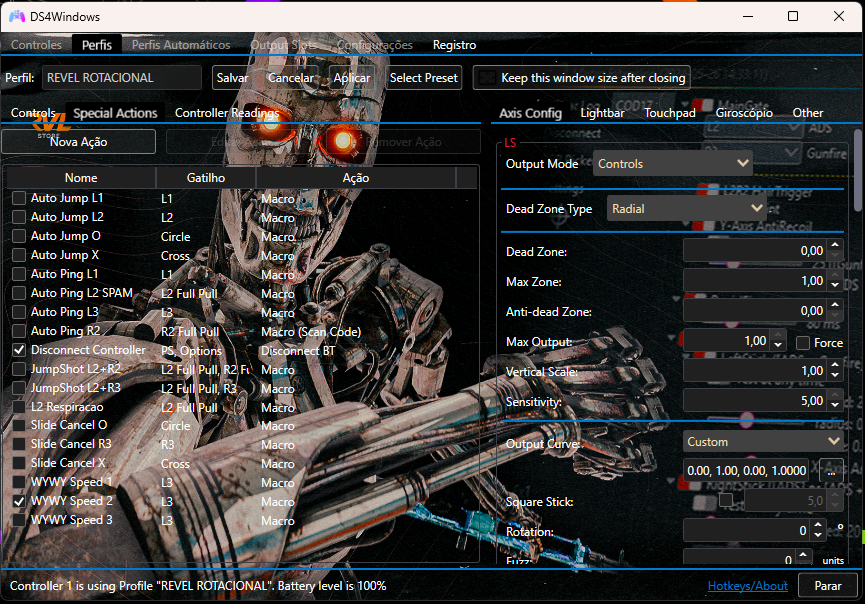
Task: Open the Output Slots tab
Action: [x=284, y=45]
